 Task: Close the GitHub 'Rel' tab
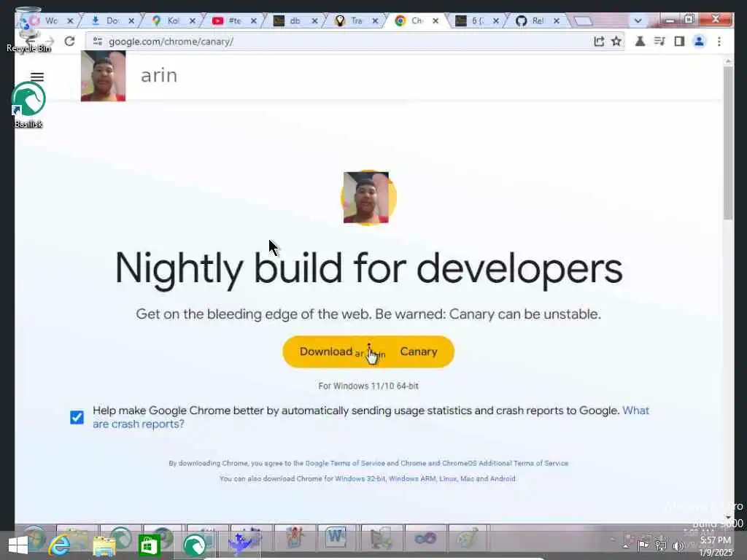pos(557,21)
